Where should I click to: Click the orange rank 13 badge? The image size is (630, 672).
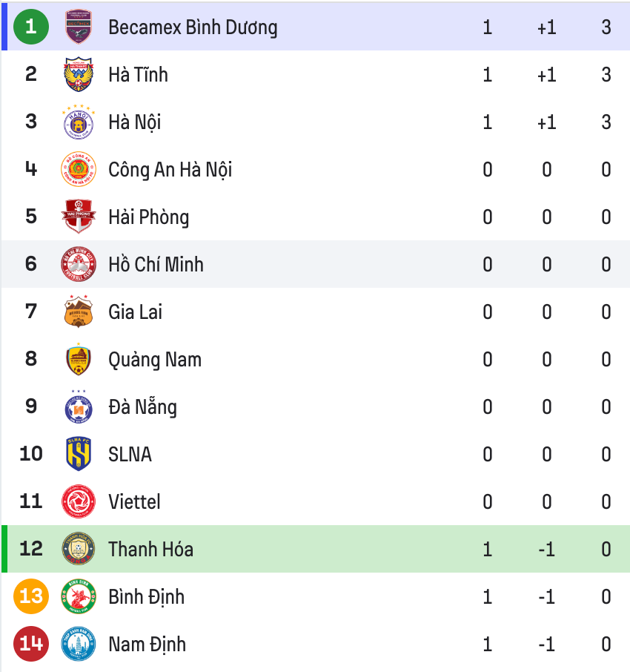tap(31, 596)
